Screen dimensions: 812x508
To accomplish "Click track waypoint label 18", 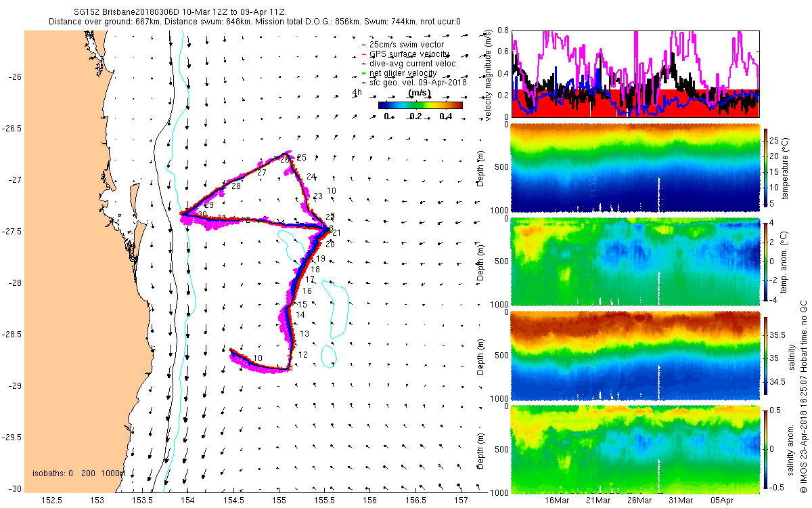I will click(315, 270).
